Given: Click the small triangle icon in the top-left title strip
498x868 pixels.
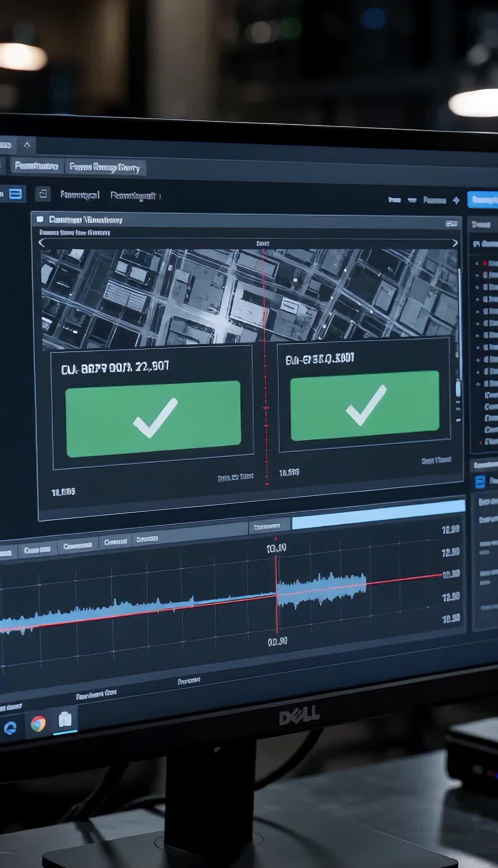Looking at the screenshot, I should pyautogui.click(x=27, y=145).
